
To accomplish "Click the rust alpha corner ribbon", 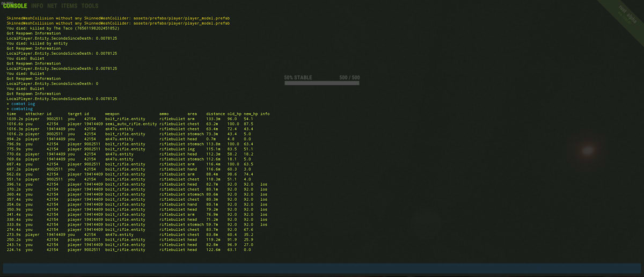I will (625, 15).
